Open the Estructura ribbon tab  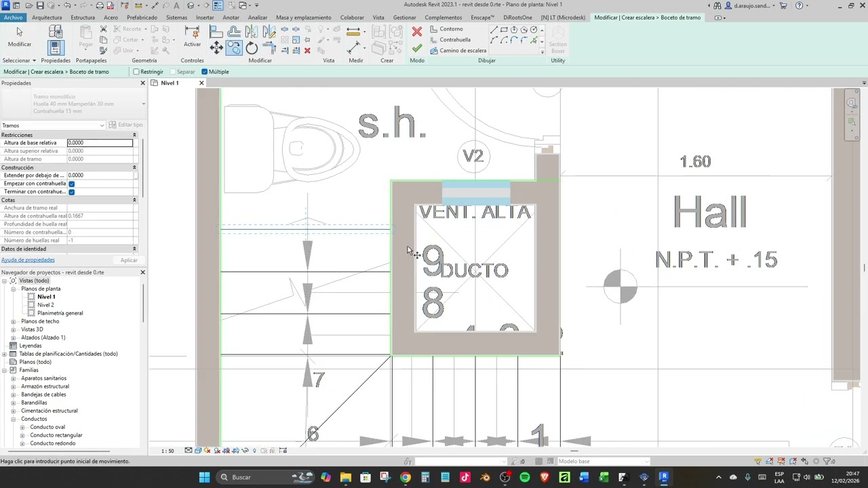click(x=83, y=18)
